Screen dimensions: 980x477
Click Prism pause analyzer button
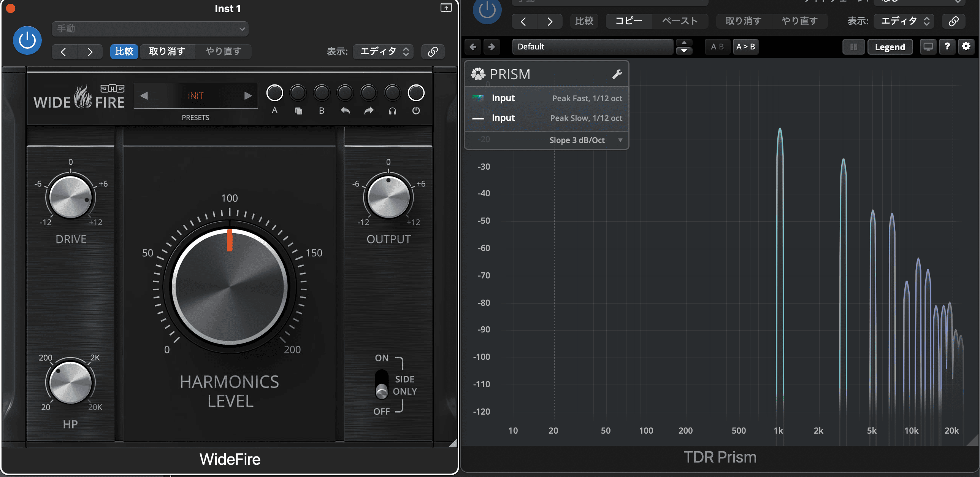pyautogui.click(x=853, y=47)
